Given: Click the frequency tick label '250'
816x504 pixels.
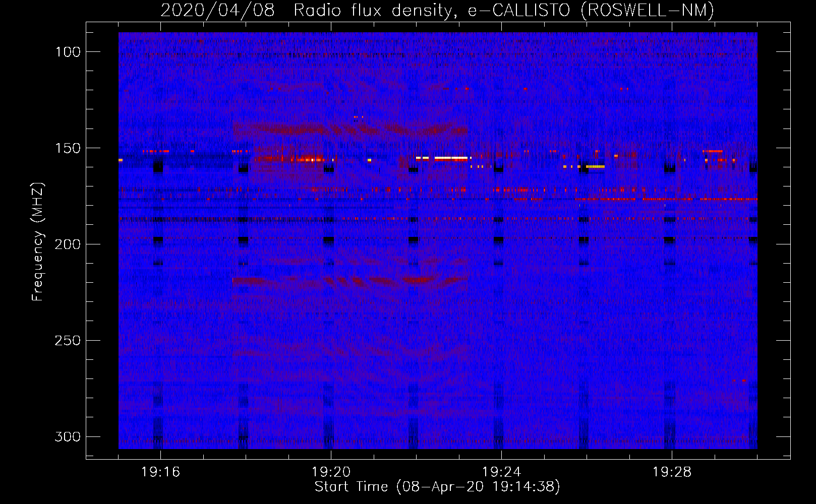Looking at the screenshot, I should (x=68, y=341).
